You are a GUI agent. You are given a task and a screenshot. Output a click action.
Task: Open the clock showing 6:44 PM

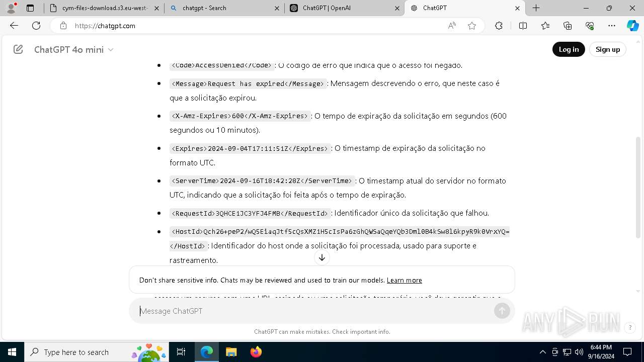click(601, 352)
